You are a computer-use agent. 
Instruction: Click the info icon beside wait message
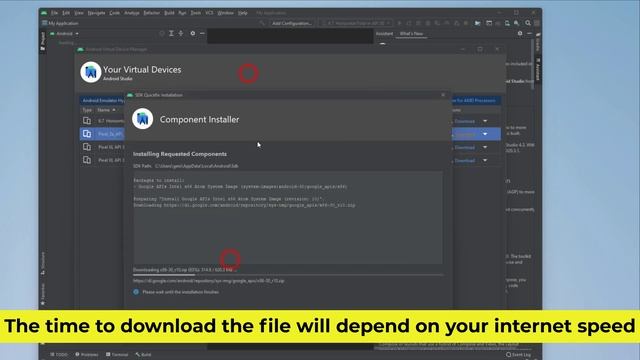pos(136,292)
